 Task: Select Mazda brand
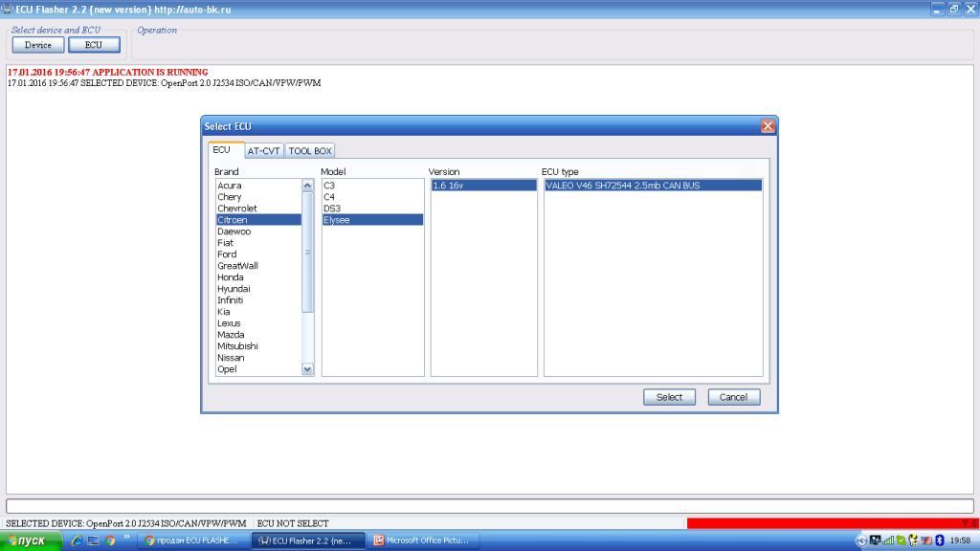[x=258, y=335]
